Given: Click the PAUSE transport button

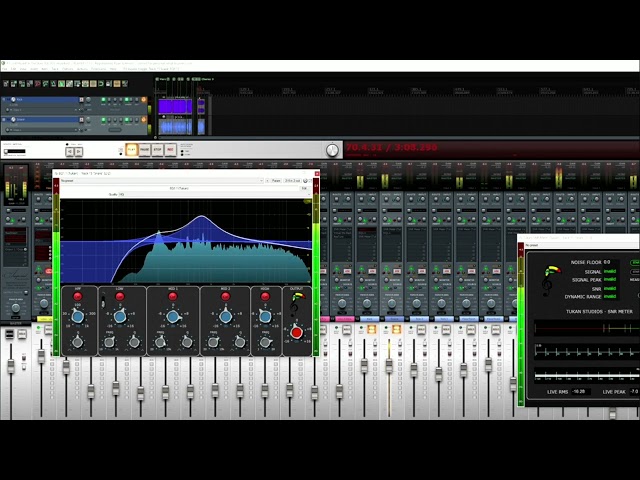Looking at the screenshot, I should 144,150.
